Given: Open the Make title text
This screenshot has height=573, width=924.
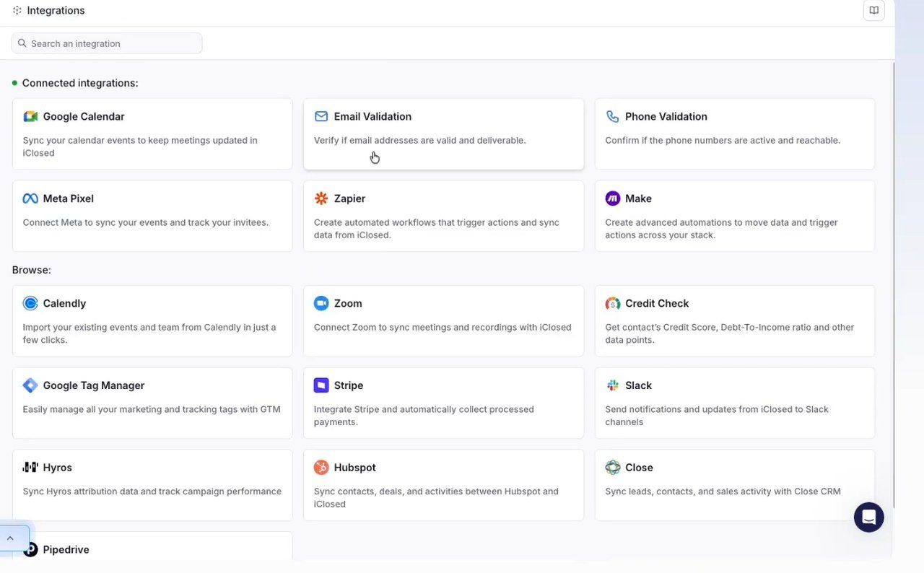Looking at the screenshot, I should click(638, 198).
